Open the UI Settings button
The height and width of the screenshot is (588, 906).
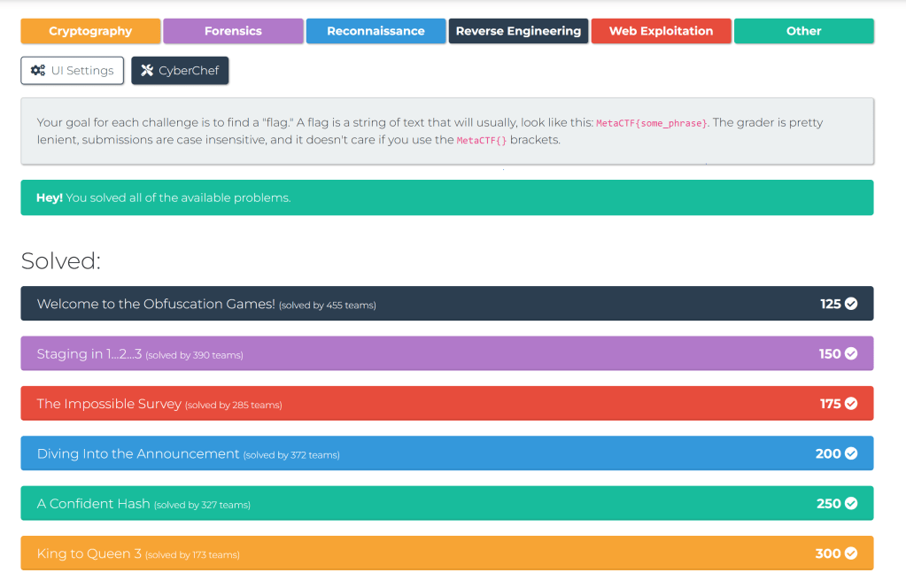tap(73, 71)
